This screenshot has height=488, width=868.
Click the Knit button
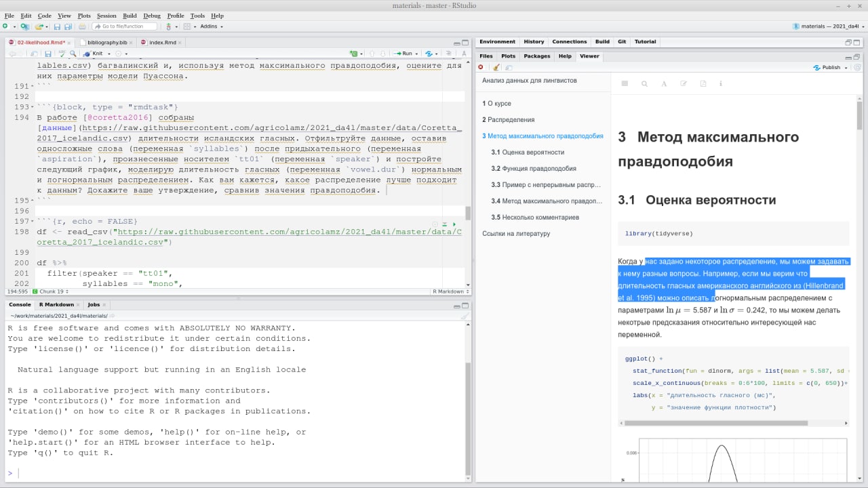(92, 54)
